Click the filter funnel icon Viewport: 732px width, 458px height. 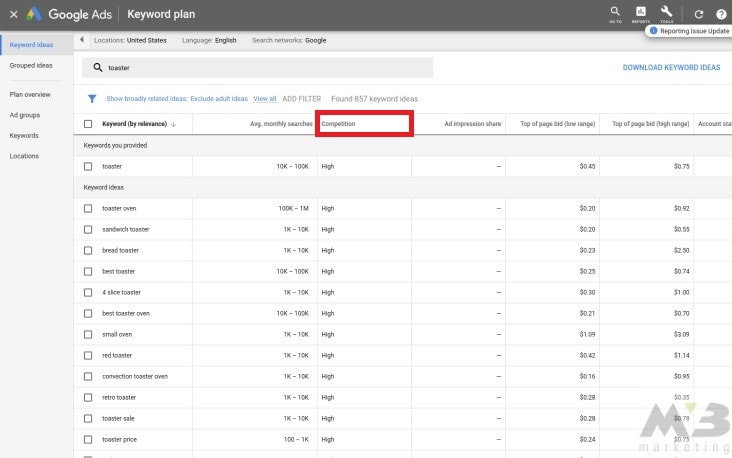click(92, 99)
